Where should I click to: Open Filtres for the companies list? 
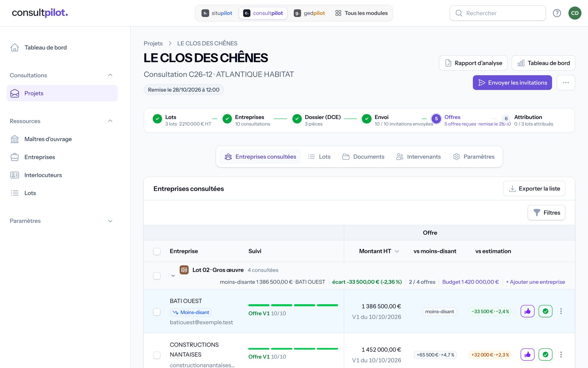point(546,213)
